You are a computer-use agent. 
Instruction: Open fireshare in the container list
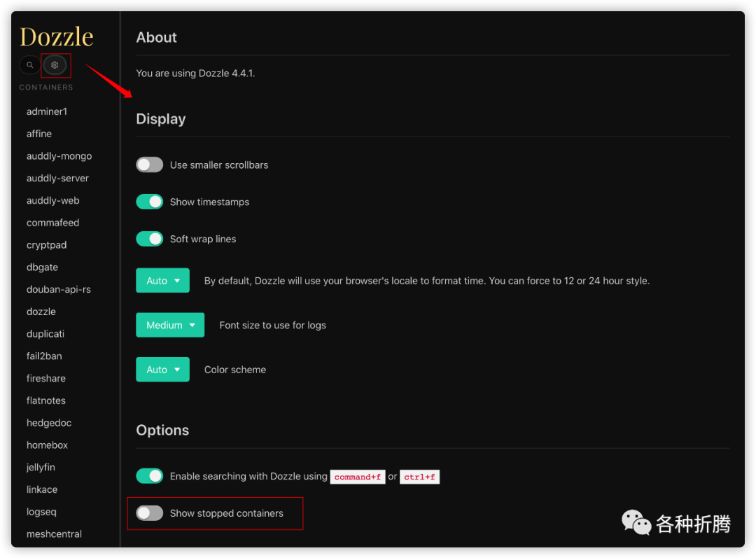tap(45, 378)
